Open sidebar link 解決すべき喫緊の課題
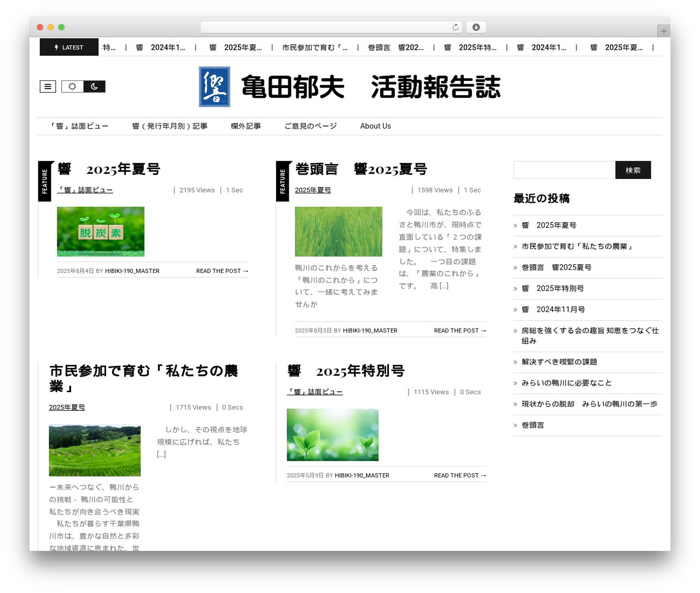Image resolution: width=700 pixels, height=593 pixels. click(559, 362)
